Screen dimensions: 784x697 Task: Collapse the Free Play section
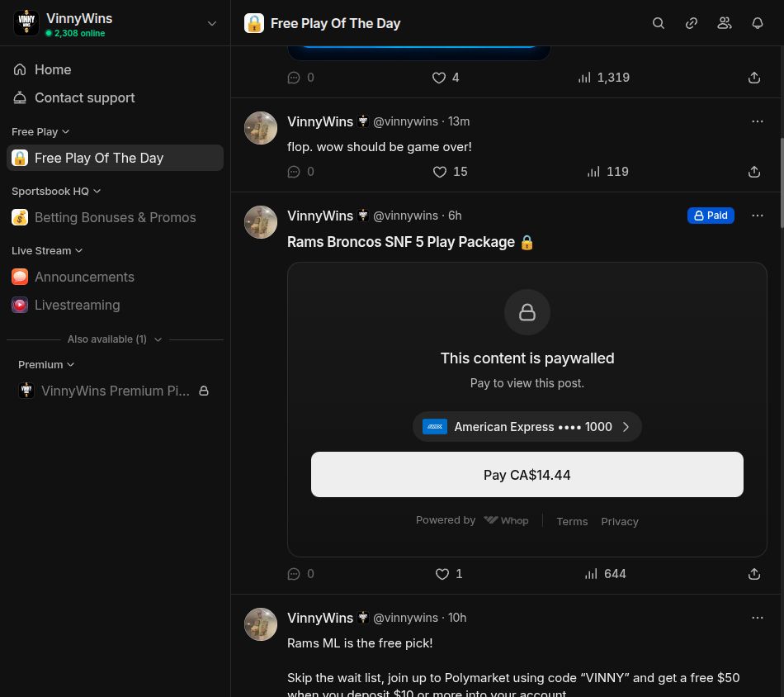pyautogui.click(x=40, y=131)
